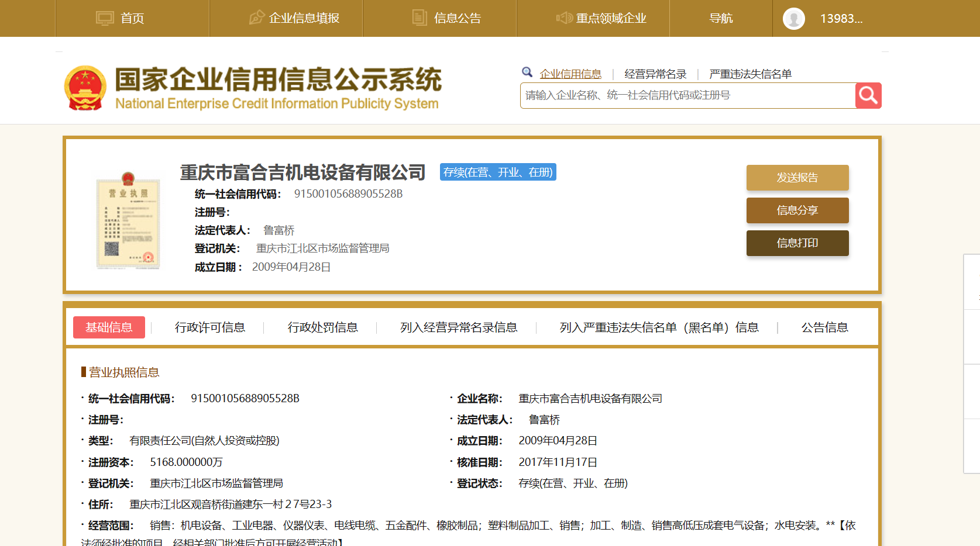The height and width of the screenshot is (546, 980).
Task: Focus the enterprise name search field
Action: (x=687, y=95)
